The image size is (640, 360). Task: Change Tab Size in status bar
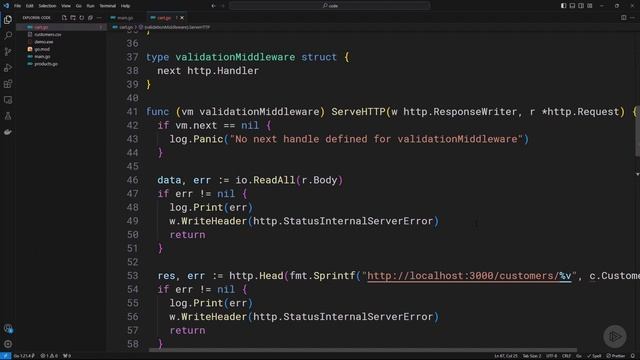pos(532,356)
